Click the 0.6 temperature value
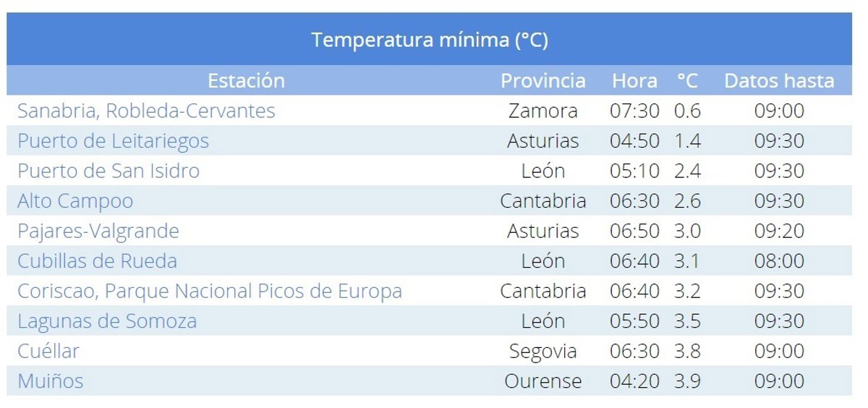 pos(687,111)
